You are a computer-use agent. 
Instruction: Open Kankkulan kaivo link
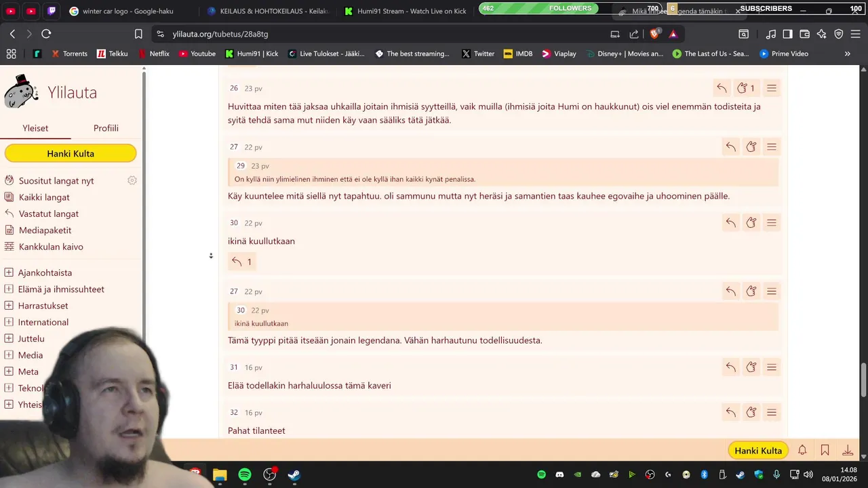pyautogui.click(x=51, y=247)
